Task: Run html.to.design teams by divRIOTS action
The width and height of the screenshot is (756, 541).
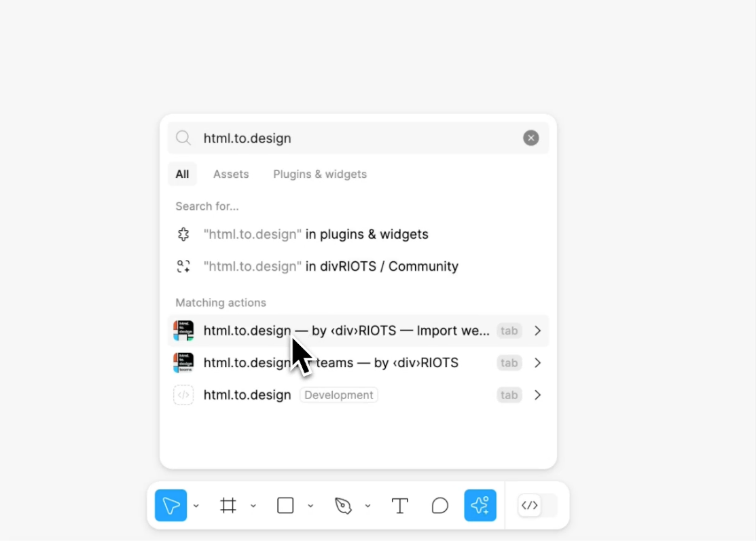Action: click(358, 362)
